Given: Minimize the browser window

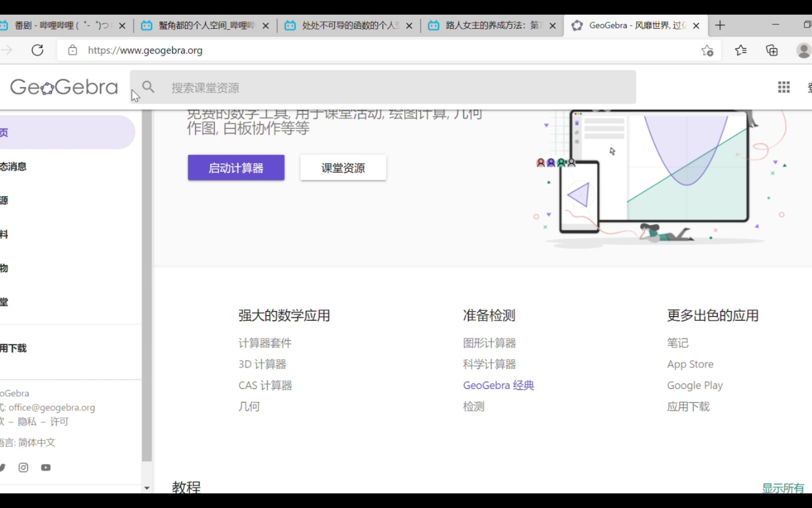Looking at the screenshot, I should 776,24.
